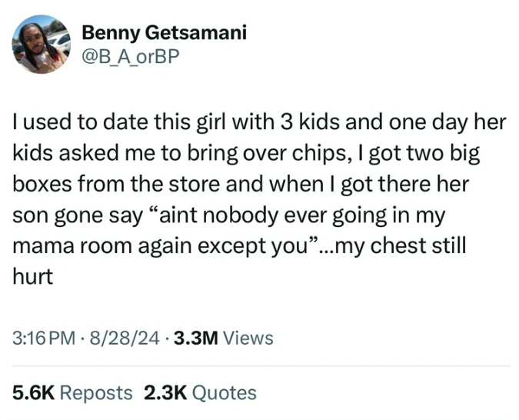Click the 5.6K repost number

[33, 392]
